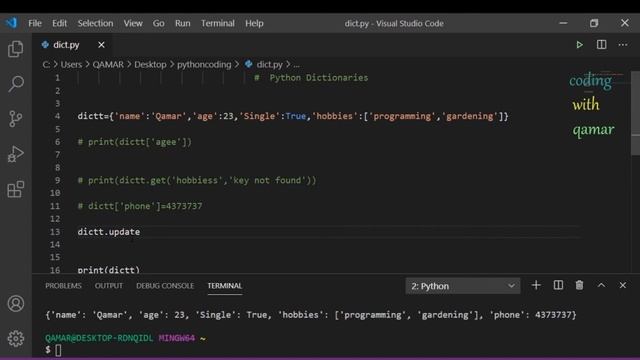Click 'MINGW64' text in terminal

click(x=177, y=338)
